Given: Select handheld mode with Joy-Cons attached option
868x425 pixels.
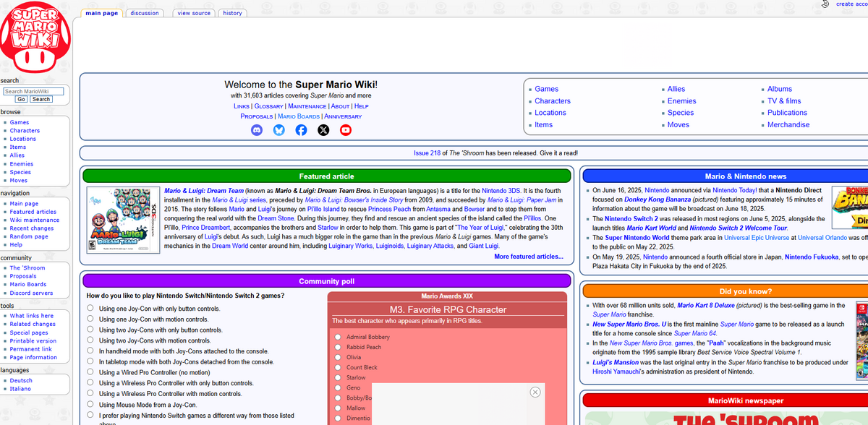Looking at the screenshot, I should click(x=90, y=351).
